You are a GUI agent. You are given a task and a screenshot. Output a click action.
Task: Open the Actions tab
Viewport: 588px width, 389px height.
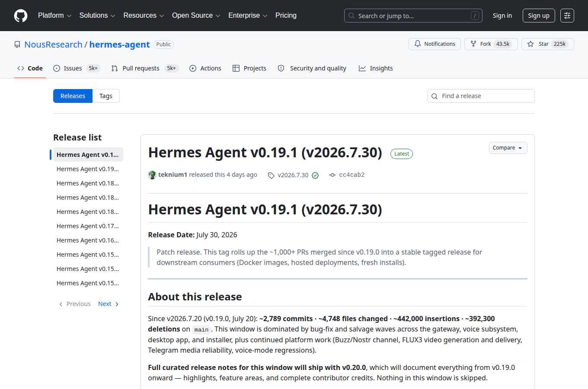(x=205, y=68)
